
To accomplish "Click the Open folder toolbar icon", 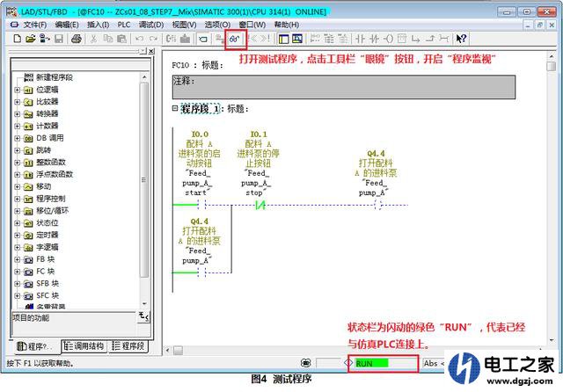I will click(31, 39).
